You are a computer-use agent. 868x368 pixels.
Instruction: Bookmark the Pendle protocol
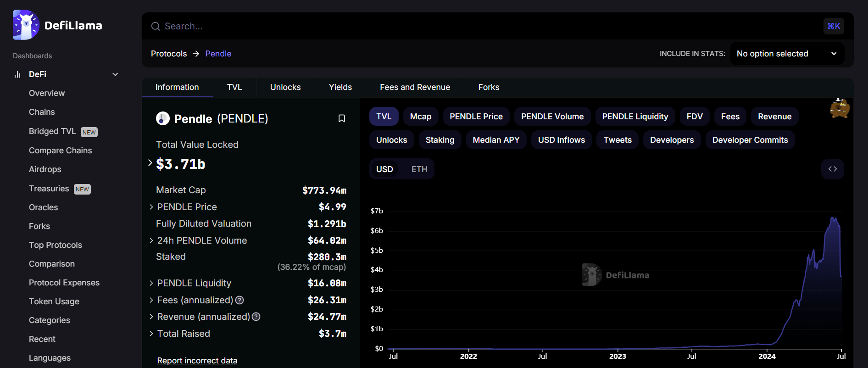(x=342, y=118)
